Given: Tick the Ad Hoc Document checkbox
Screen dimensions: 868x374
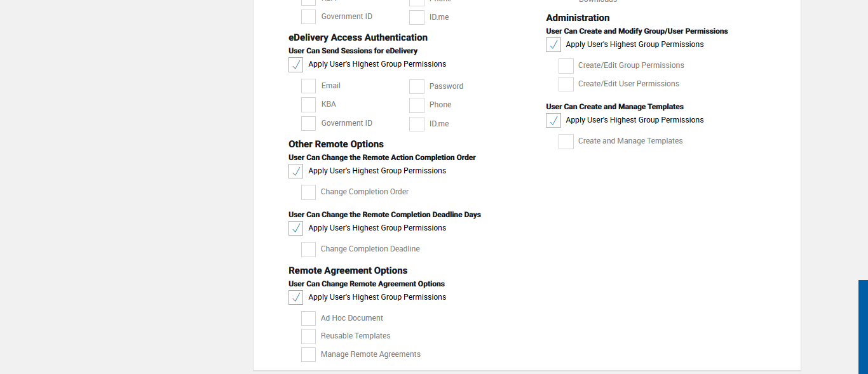Looking at the screenshot, I should click(308, 319).
